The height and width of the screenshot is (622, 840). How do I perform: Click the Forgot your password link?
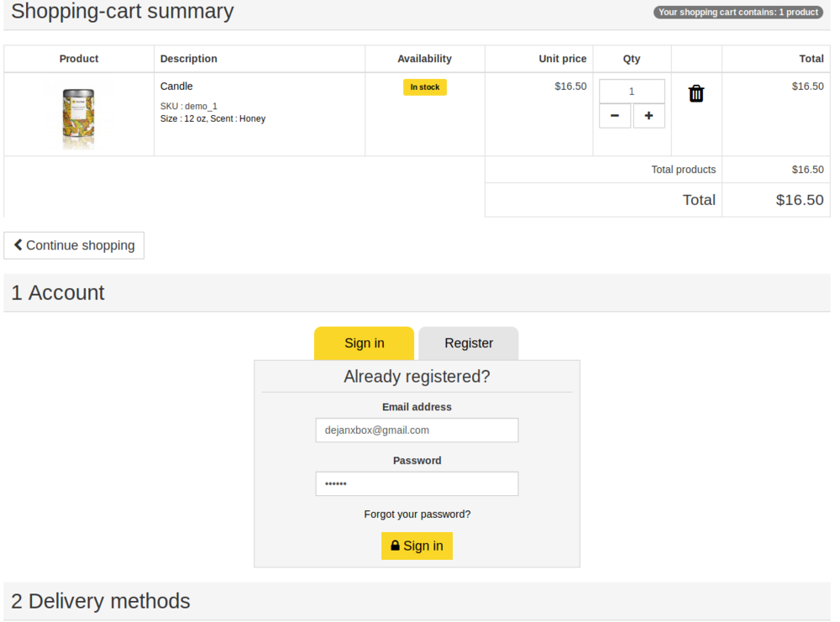click(x=417, y=514)
